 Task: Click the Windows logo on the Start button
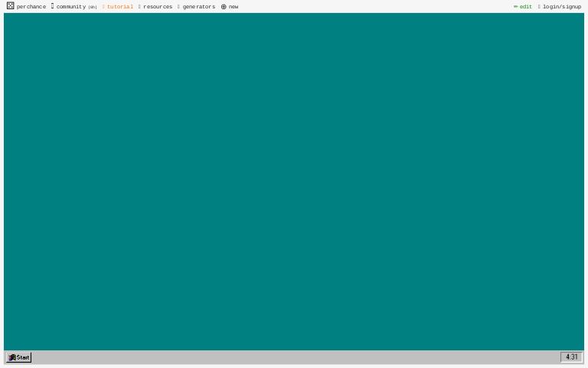[12, 357]
